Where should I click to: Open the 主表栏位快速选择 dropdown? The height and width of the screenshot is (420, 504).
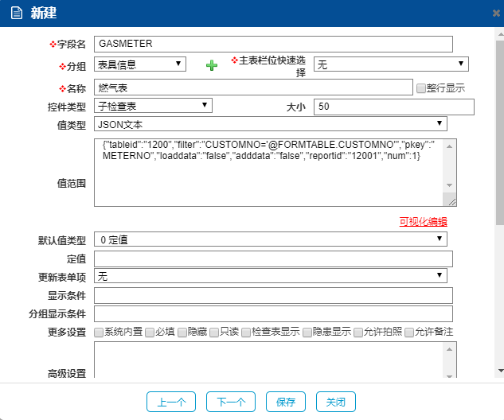[391, 64]
